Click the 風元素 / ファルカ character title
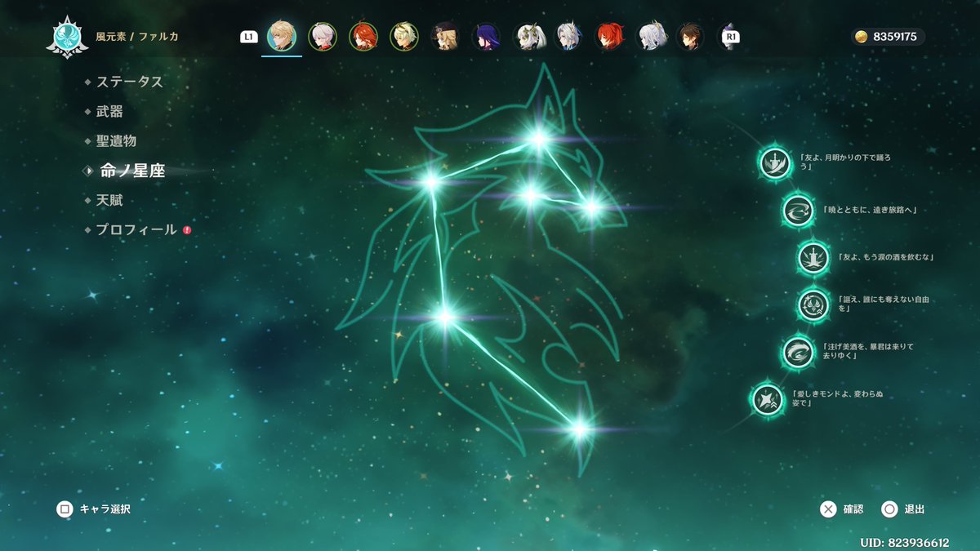 pyautogui.click(x=137, y=37)
